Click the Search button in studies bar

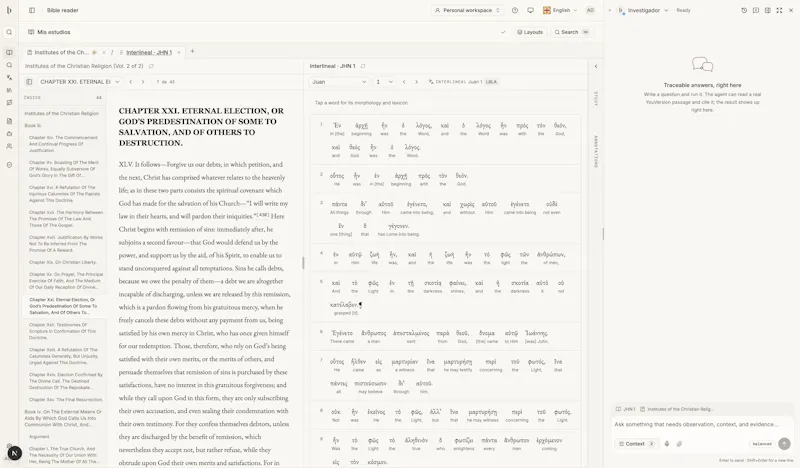tap(570, 32)
